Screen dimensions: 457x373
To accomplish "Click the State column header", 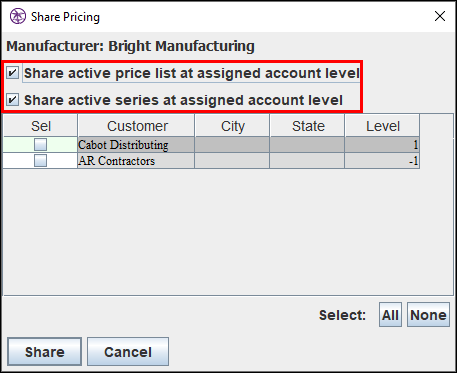I will click(x=307, y=126).
